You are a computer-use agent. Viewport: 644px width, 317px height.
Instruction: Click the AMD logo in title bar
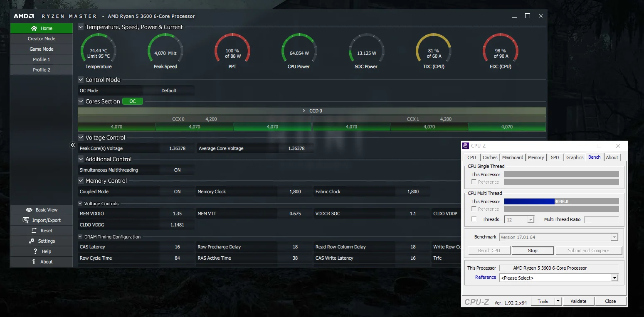pos(24,16)
